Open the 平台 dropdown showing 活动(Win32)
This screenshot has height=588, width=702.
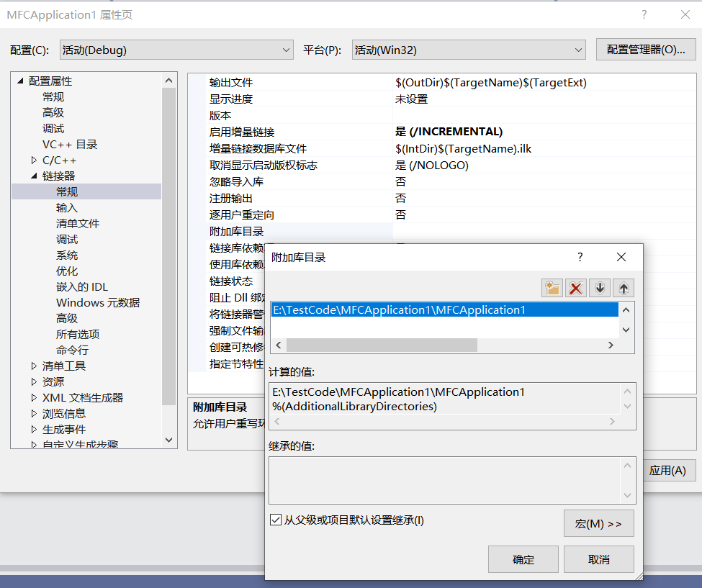(x=469, y=50)
